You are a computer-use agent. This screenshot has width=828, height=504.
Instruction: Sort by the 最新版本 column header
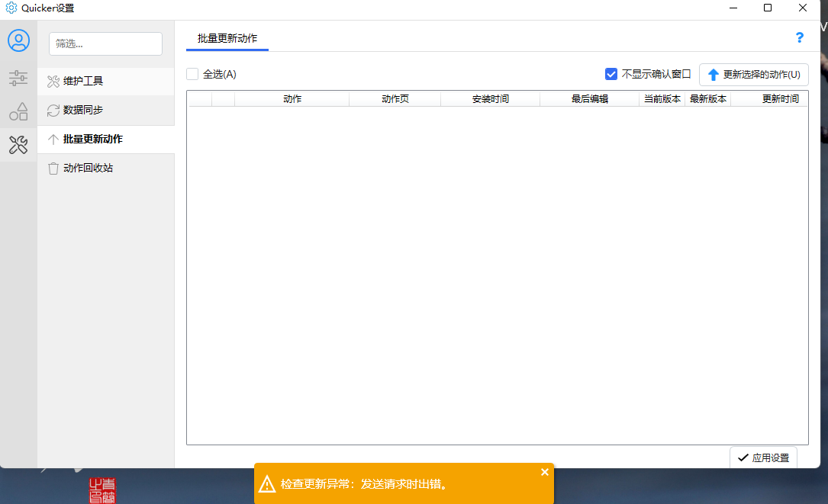(707, 98)
